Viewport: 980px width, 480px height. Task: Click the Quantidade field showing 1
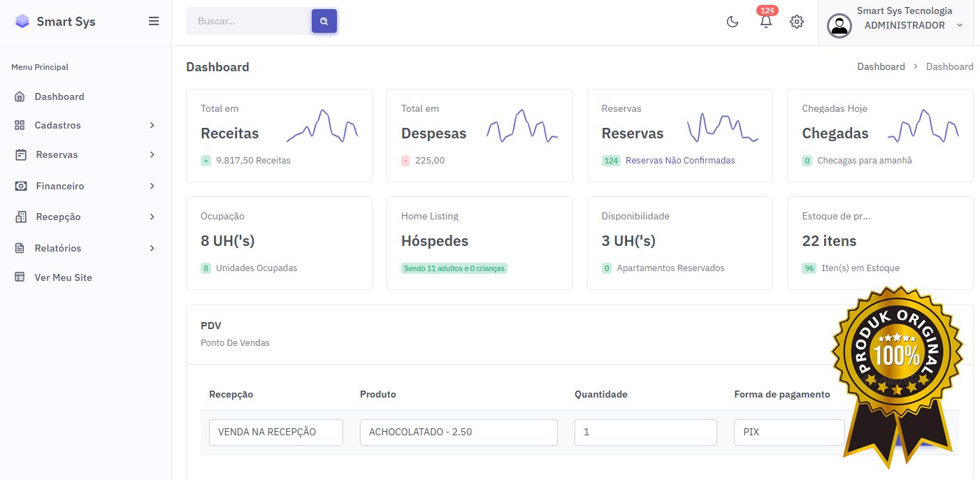pos(645,432)
